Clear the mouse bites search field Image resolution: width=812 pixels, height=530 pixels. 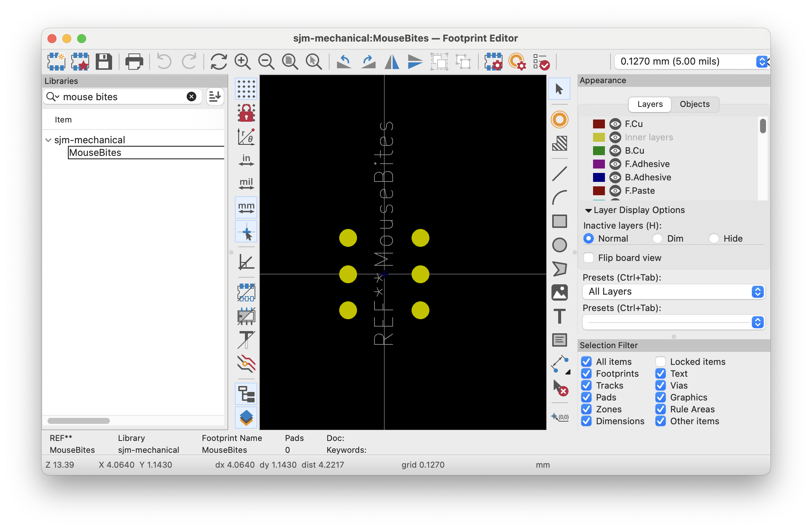(x=191, y=97)
